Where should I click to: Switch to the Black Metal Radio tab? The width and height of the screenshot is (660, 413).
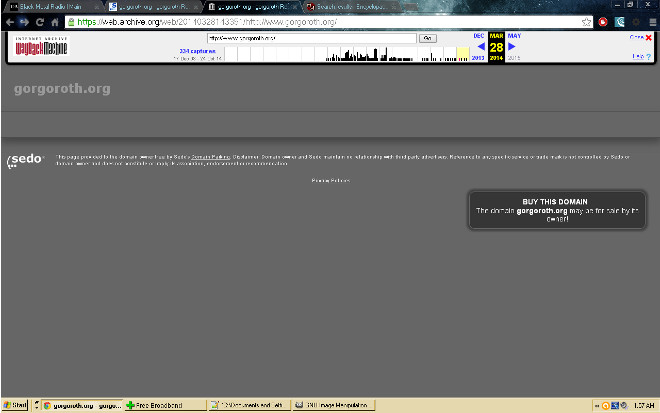[x=53, y=7]
